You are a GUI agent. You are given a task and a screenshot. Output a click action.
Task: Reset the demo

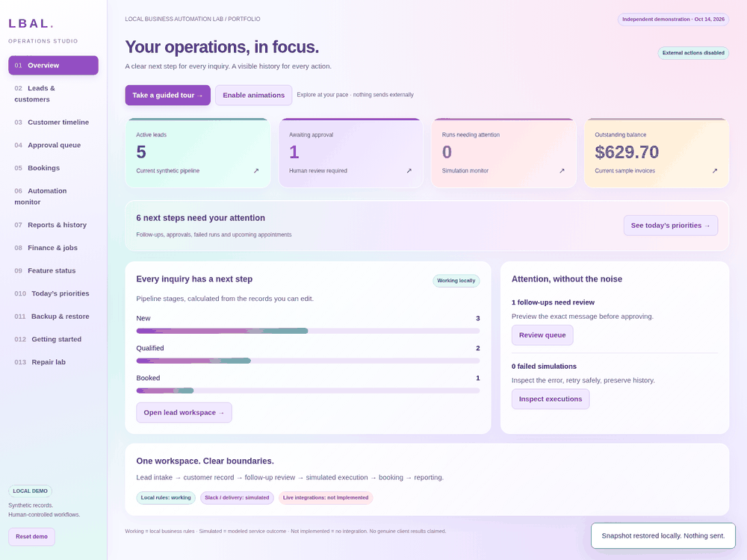click(x=31, y=537)
